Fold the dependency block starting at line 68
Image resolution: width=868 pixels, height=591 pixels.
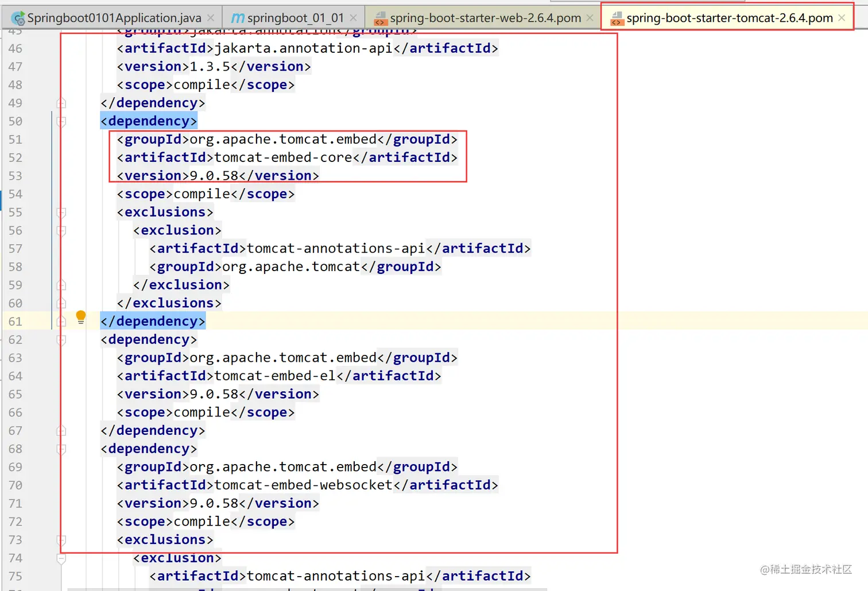click(x=61, y=449)
